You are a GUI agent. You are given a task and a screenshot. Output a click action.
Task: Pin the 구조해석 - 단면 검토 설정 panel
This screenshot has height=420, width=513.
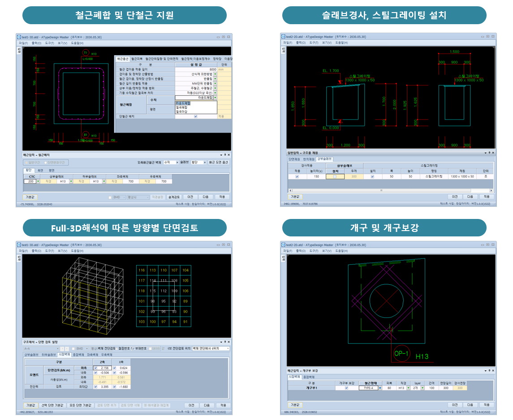[225, 342]
